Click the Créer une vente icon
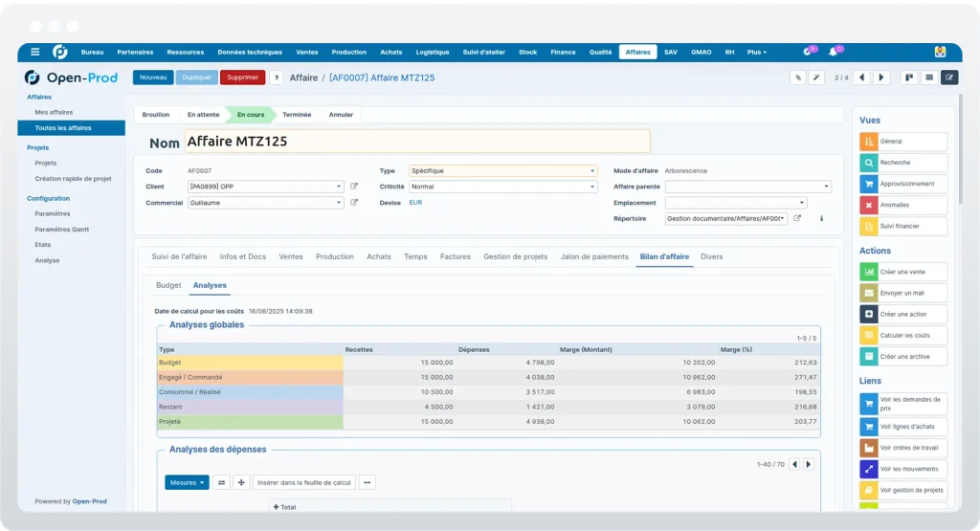 click(869, 272)
